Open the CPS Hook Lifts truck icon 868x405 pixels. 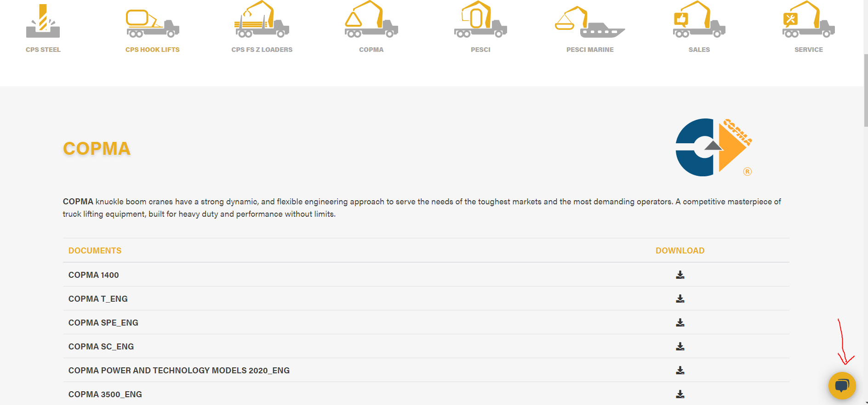[x=153, y=23]
